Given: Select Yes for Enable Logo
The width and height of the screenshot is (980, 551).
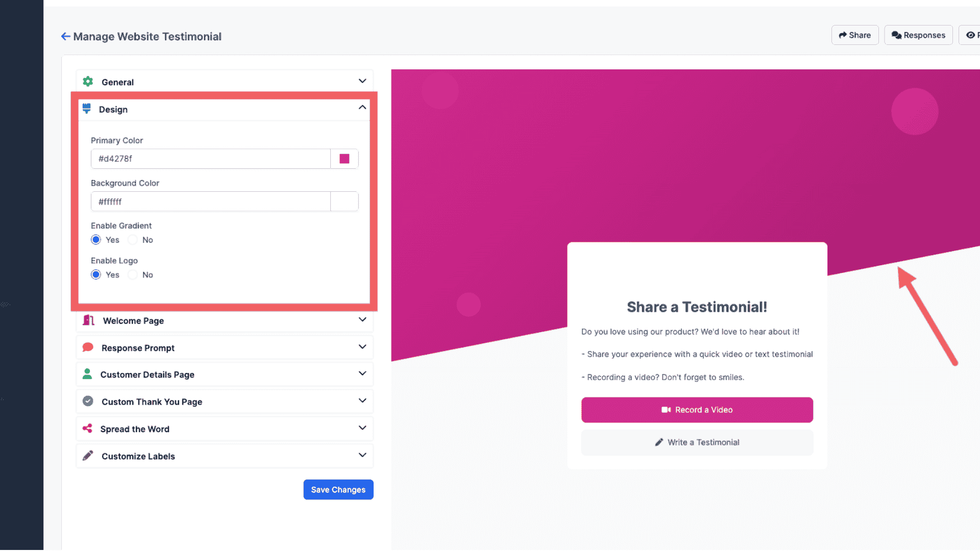Looking at the screenshot, I should click(96, 274).
